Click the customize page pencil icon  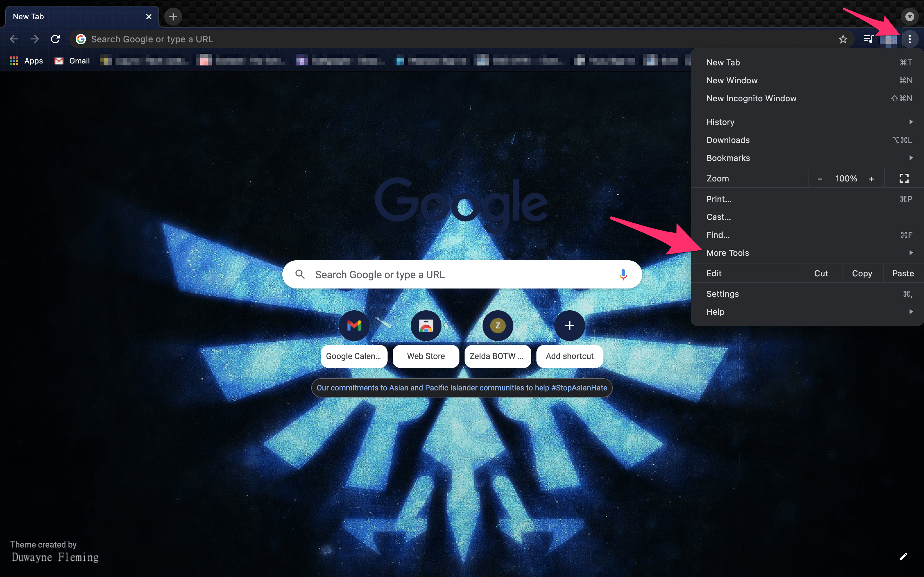[x=903, y=556]
